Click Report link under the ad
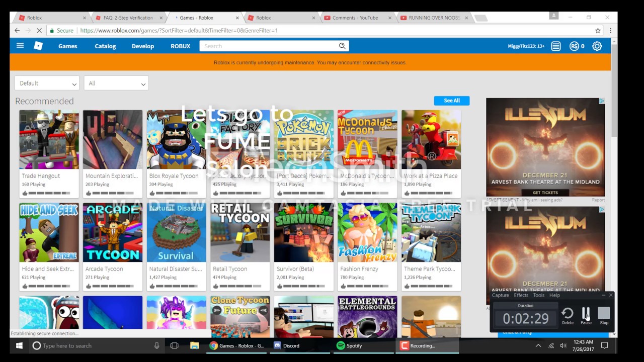This screenshot has width=644, height=362. tap(598, 200)
